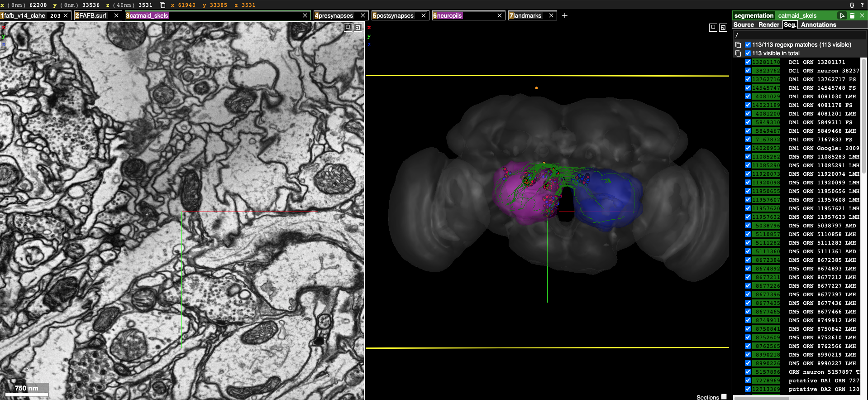
Task: Uncheck the 113/113 regexp matches checkbox
Action: coord(748,45)
